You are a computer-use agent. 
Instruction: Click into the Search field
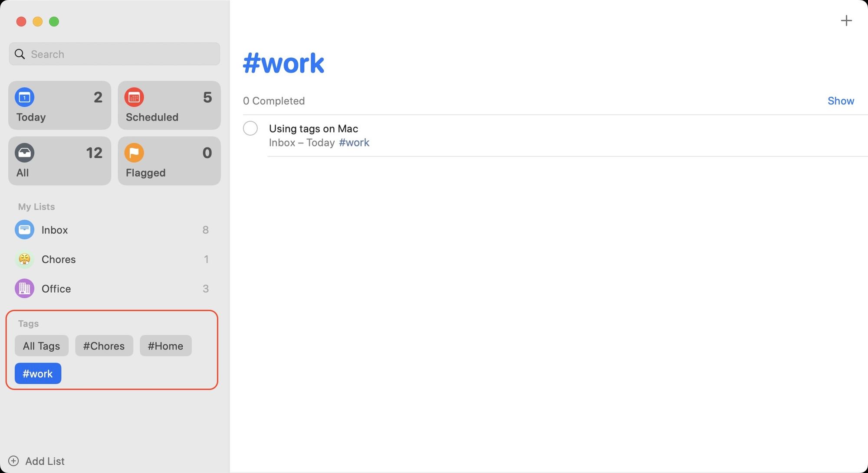click(x=114, y=54)
